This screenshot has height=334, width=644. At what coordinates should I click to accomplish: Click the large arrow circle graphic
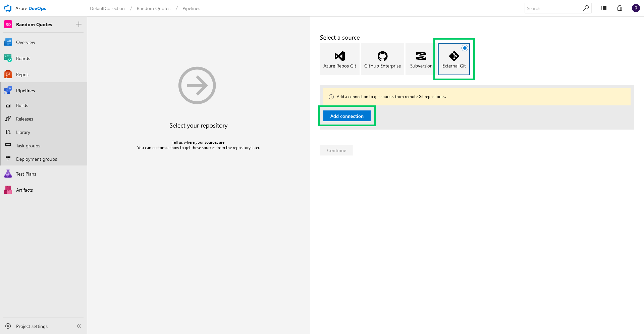pyautogui.click(x=197, y=85)
